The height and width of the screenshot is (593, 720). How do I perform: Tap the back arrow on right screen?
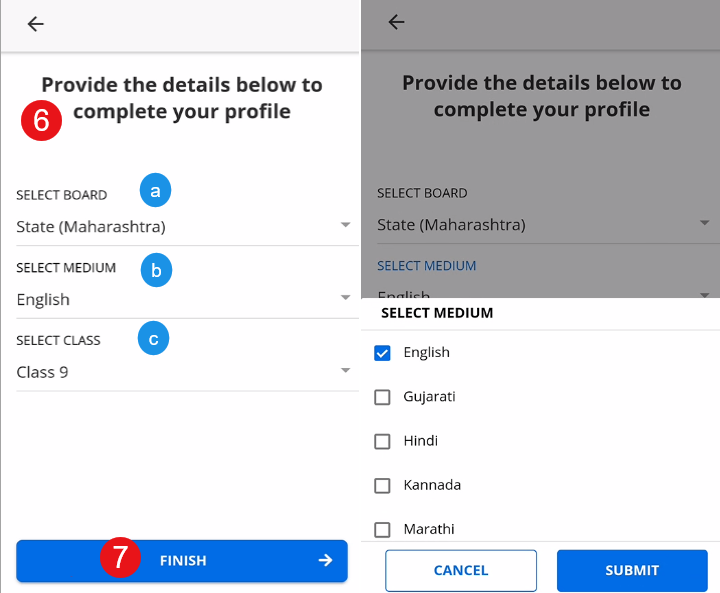click(x=397, y=22)
